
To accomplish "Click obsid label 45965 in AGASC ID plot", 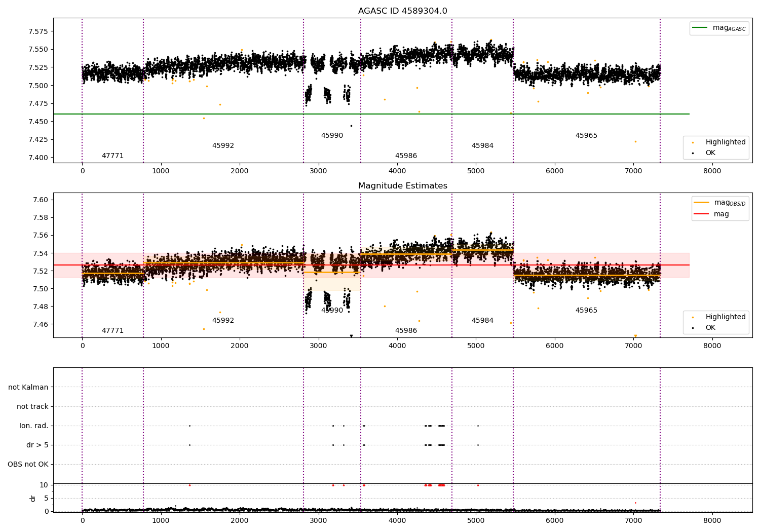I will point(586,136).
